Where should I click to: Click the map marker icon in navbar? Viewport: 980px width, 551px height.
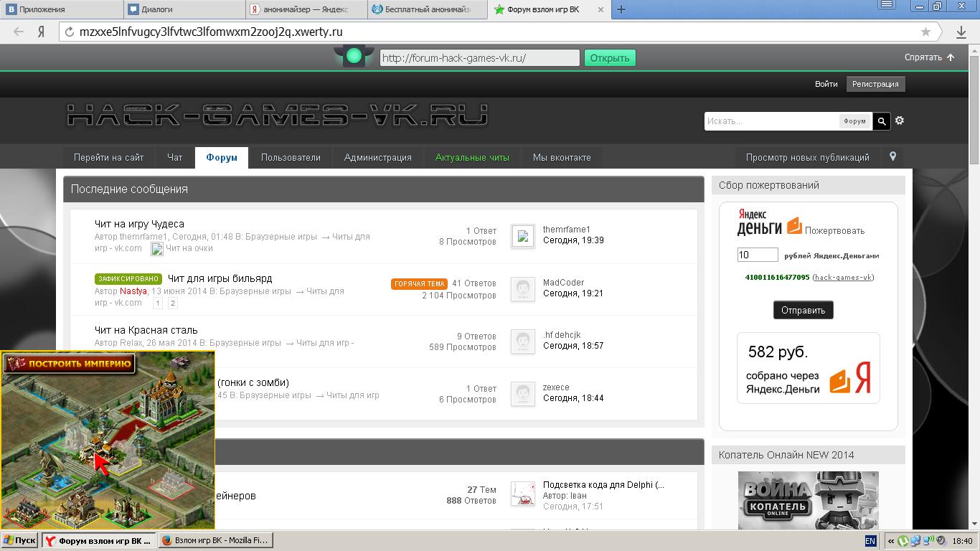(x=892, y=156)
